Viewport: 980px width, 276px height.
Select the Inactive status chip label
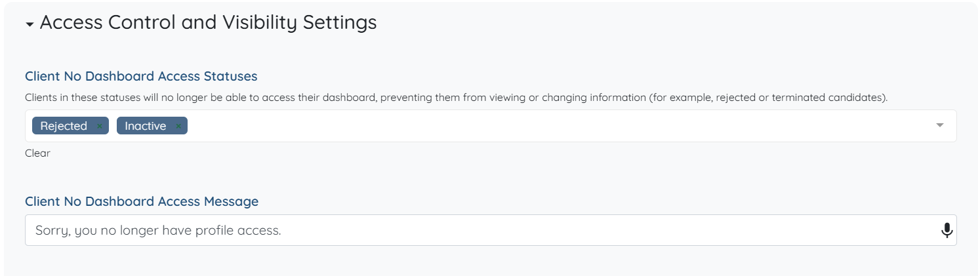[x=145, y=126]
